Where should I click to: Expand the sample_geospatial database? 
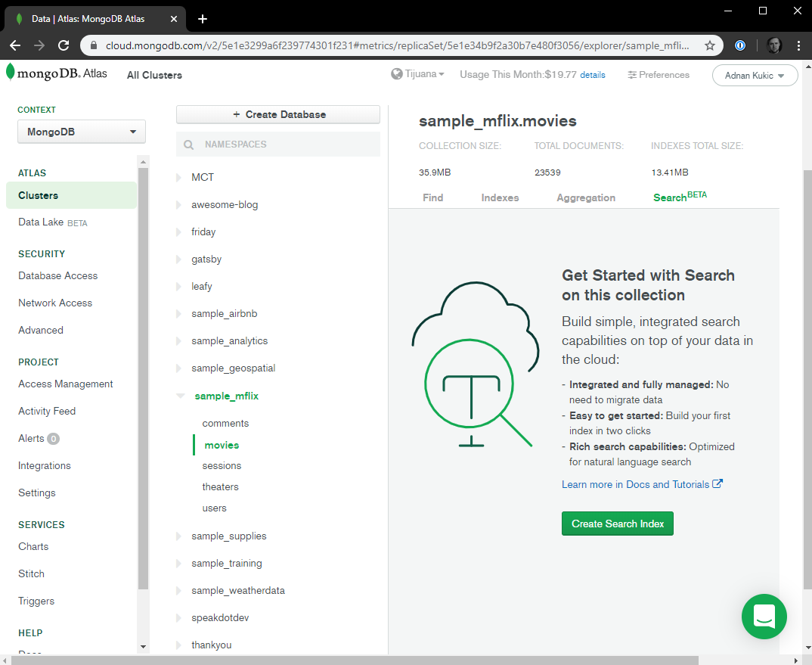coord(178,368)
